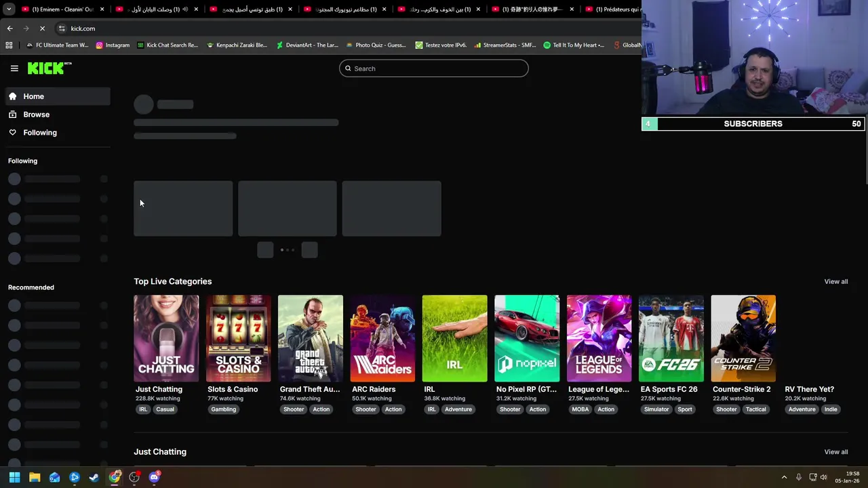Open the Tell It To My Heart bookmark
The height and width of the screenshot is (488, 868).
click(x=574, y=45)
